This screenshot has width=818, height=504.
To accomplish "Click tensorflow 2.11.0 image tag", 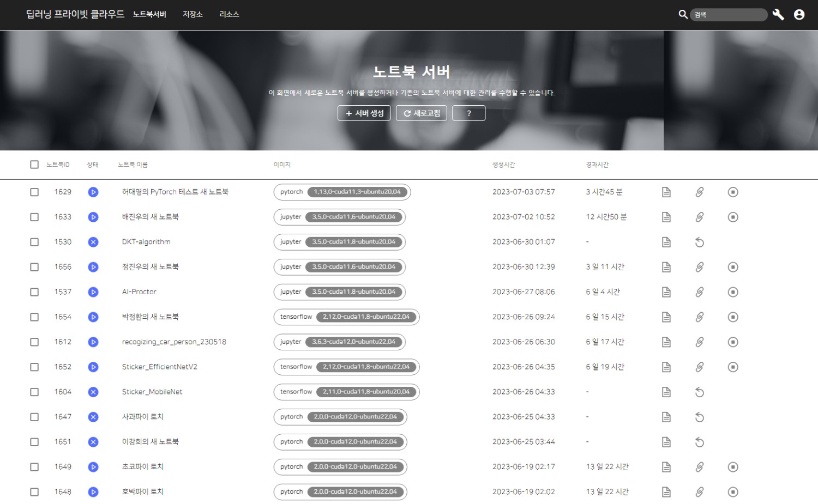I will click(346, 392).
